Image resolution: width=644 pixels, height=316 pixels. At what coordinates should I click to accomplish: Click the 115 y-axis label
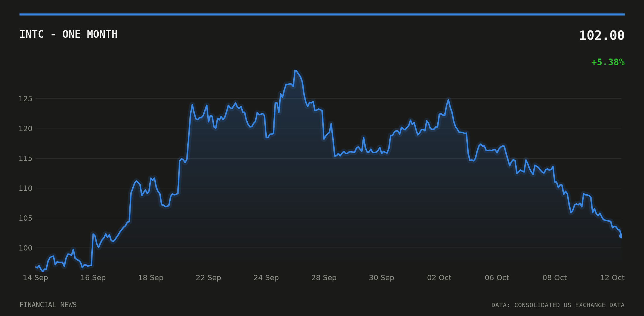pyautogui.click(x=25, y=159)
